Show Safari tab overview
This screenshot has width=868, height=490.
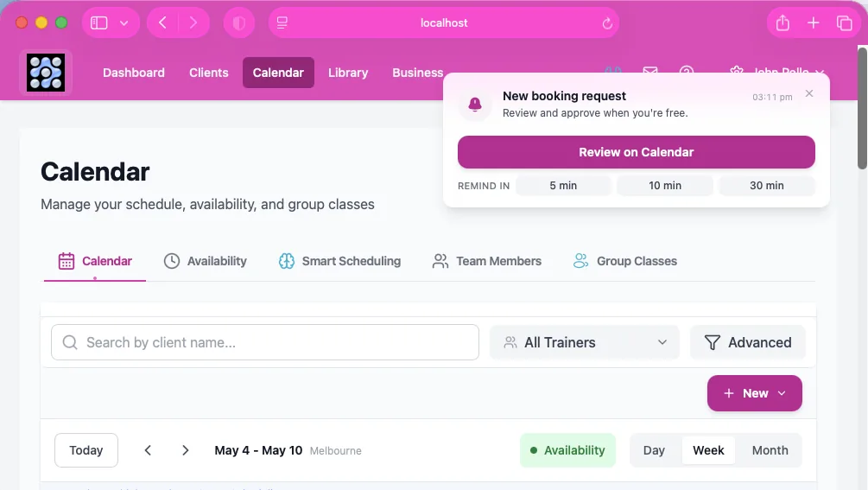[844, 22]
